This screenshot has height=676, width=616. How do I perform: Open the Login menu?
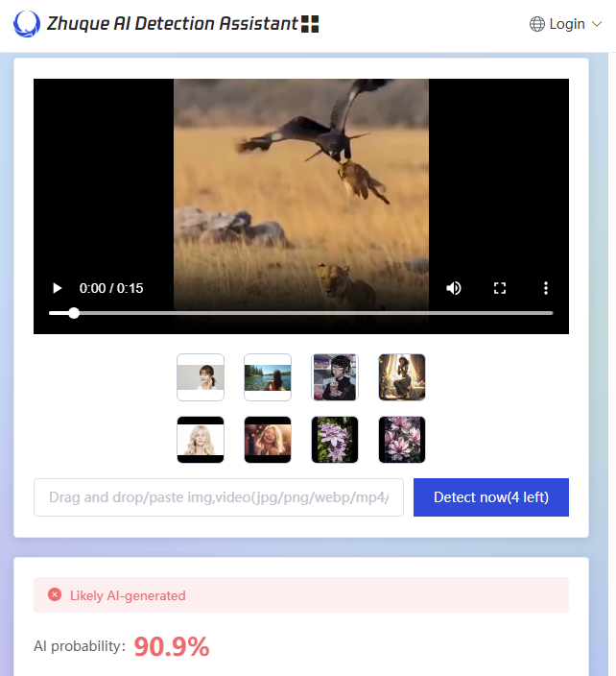(x=566, y=24)
